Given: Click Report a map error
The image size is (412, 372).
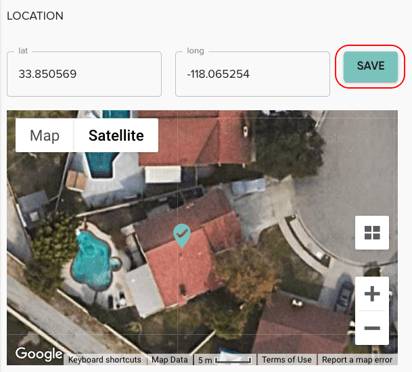Looking at the screenshot, I should click(357, 360).
